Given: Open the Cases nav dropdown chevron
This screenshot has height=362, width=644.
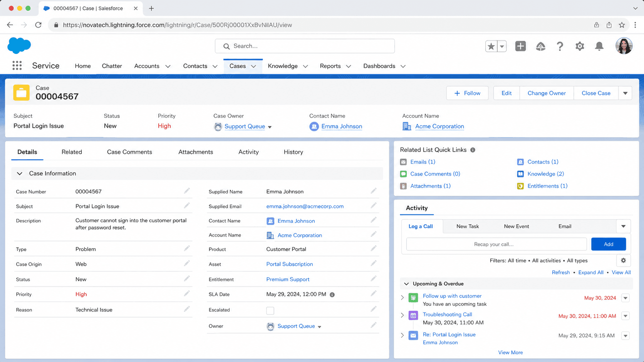Looking at the screenshot, I should pyautogui.click(x=253, y=66).
